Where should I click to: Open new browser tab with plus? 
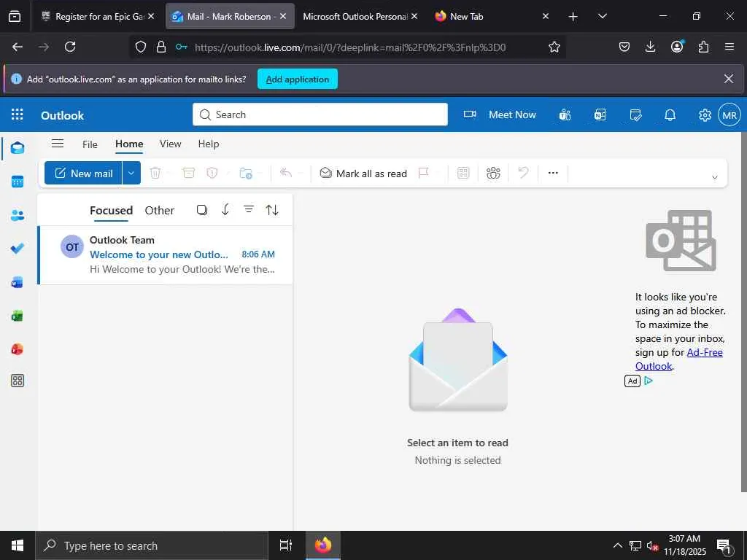coord(573,17)
